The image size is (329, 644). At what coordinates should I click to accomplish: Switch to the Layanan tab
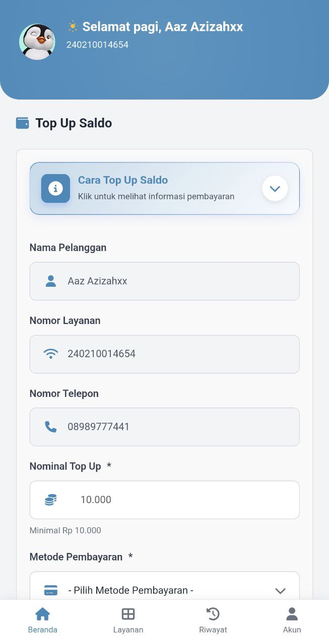128,620
